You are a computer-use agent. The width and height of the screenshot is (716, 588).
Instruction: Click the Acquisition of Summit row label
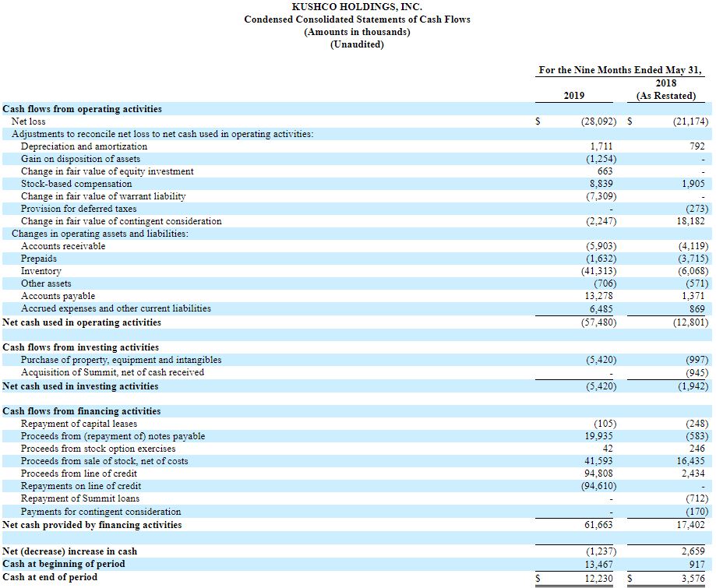tap(112, 372)
